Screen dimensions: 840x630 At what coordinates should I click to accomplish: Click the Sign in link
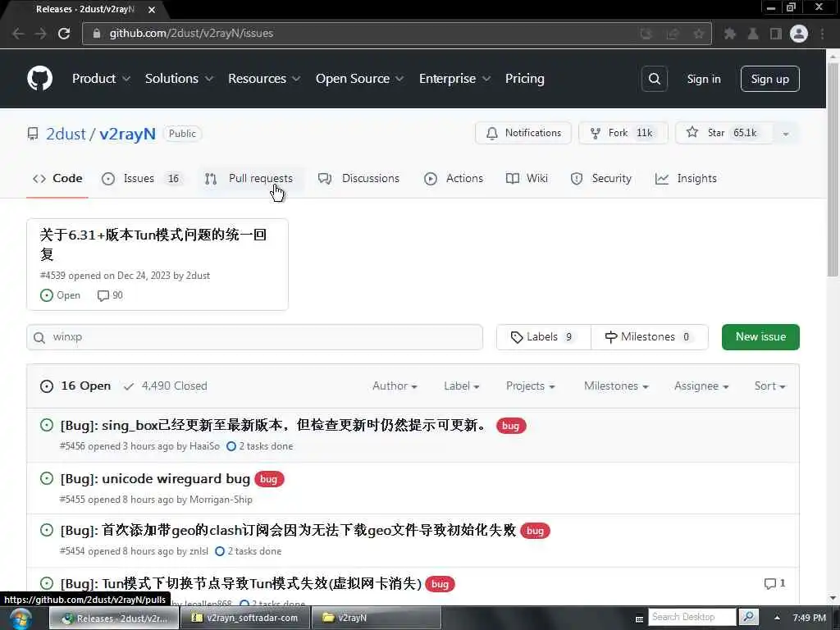pyautogui.click(x=703, y=79)
